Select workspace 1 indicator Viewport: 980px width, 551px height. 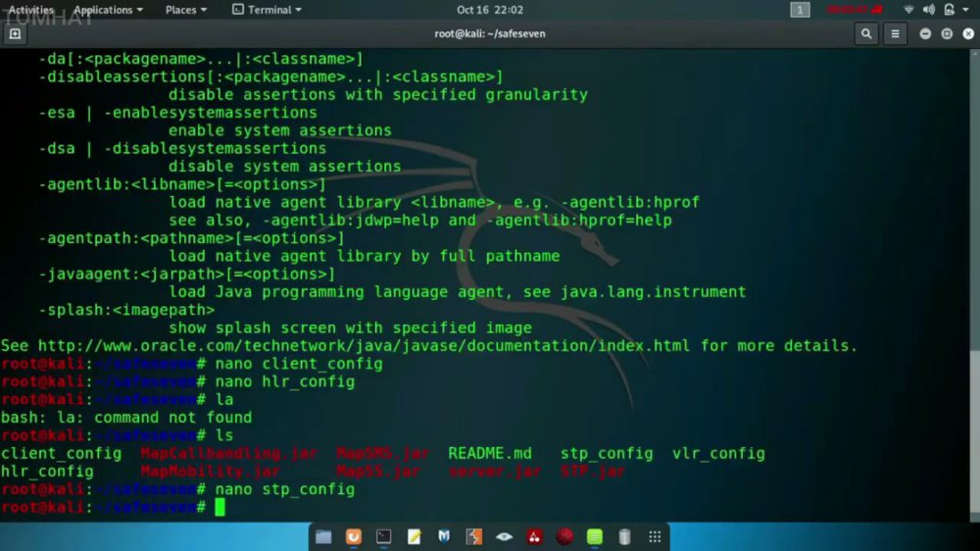coord(800,10)
